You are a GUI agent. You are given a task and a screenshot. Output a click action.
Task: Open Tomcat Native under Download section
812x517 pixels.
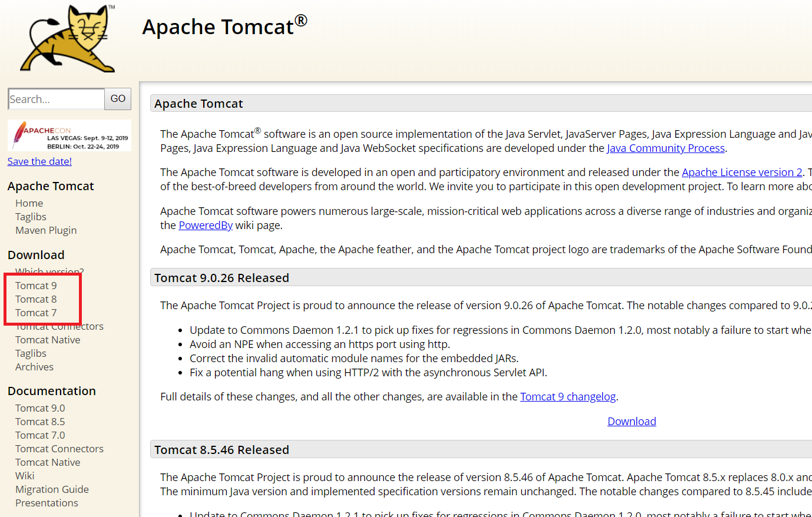pyautogui.click(x=48, y=340)
